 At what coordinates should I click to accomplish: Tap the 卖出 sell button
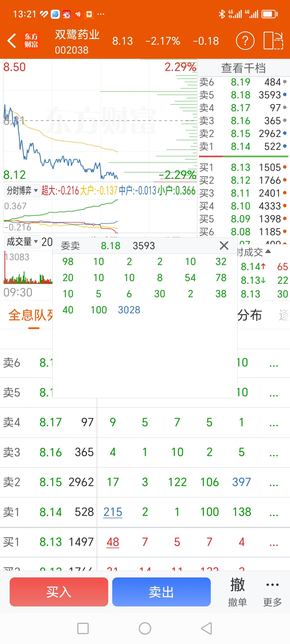click(161, 592)
